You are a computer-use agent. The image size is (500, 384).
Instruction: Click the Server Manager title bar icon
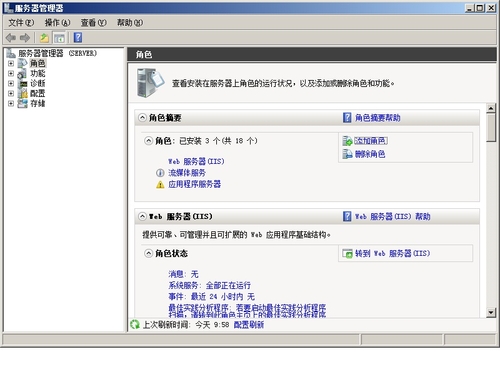coord(8,8)
